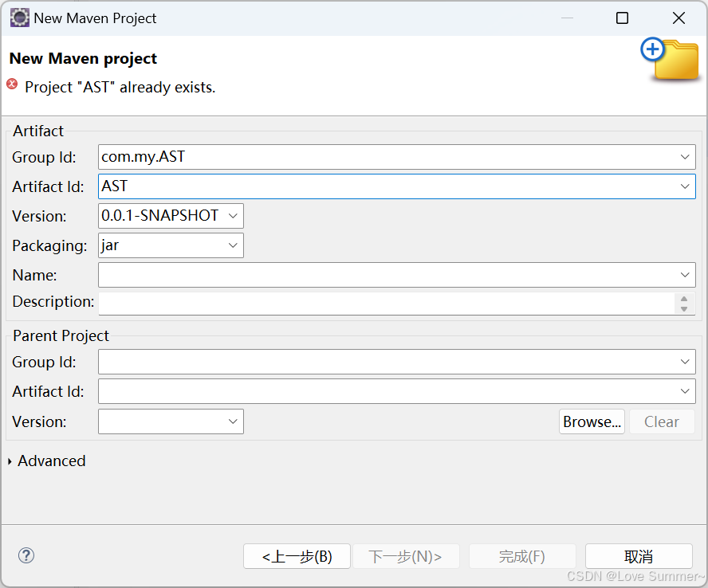Open the Name field dropdown arrow
The image size is (708, 588).
point(685,275)
